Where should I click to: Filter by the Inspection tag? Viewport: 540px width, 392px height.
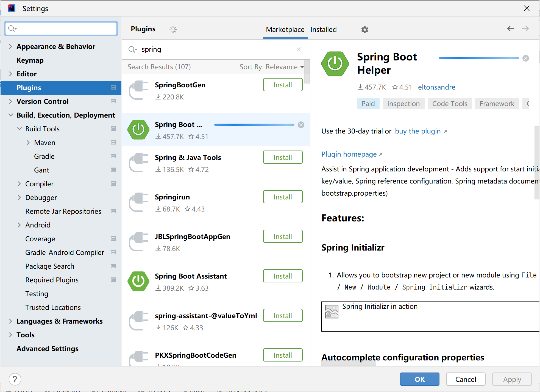pyautogui.click(x=403, y=104)
